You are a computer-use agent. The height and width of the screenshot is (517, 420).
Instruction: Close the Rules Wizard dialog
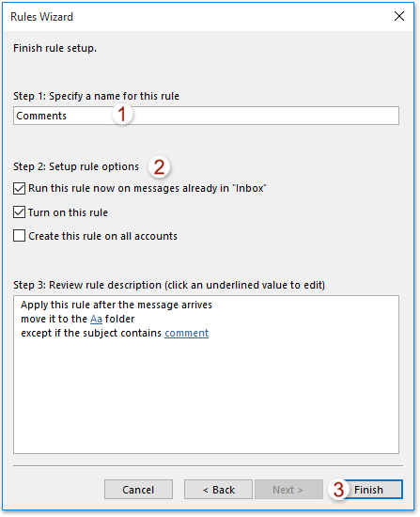[x=399, y=16]
